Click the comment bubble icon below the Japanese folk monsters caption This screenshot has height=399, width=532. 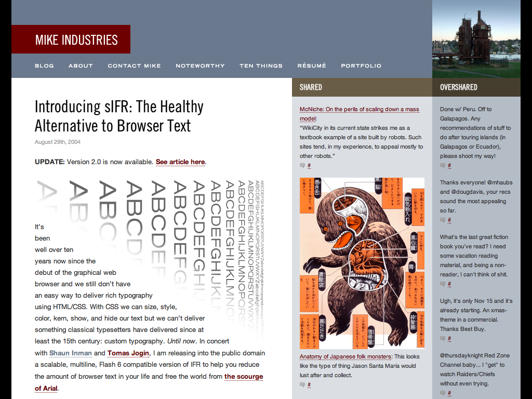[x=302, y=385]
